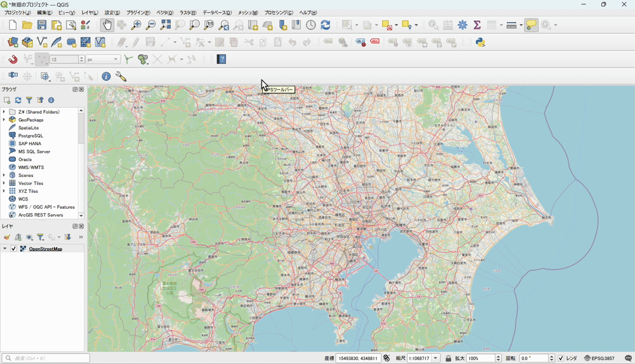Viewport: 635px width, 364px height.
Task: Refresh the map canvas with the blue arrows icon
Action: tap(325, 25)
